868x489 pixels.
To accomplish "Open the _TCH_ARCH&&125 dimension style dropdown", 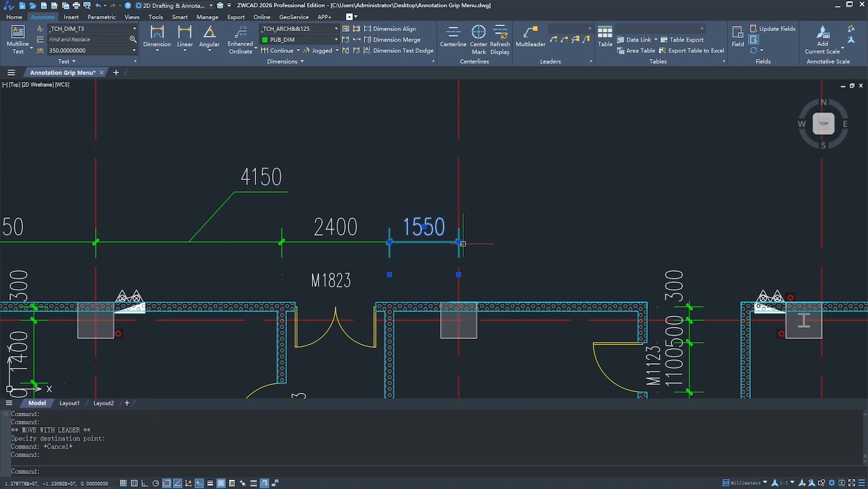I will coord(336,29).
